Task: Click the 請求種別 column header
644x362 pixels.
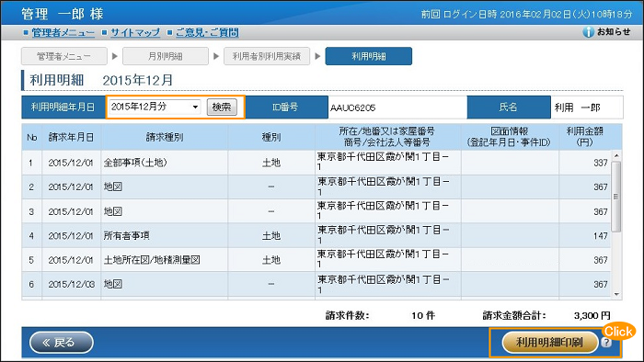Action: pyautogui.click(x=165, y=137)
